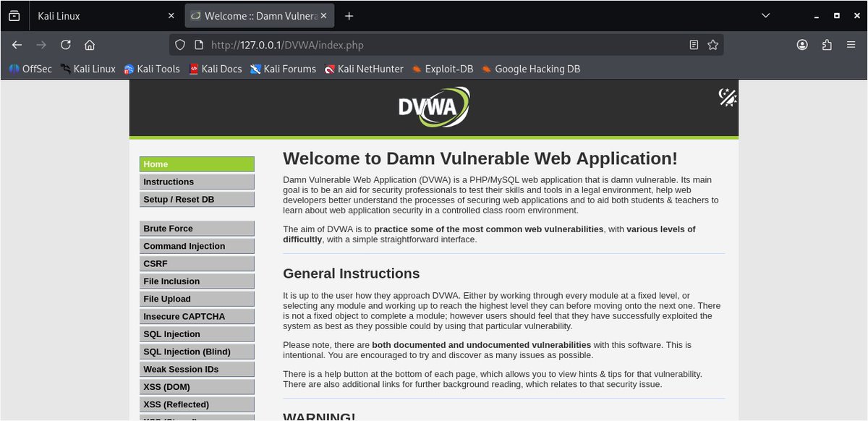Screen dimensions: 868x421
Task: Open the Kali Linux bookmark
Action: click(x=88, y=69)
